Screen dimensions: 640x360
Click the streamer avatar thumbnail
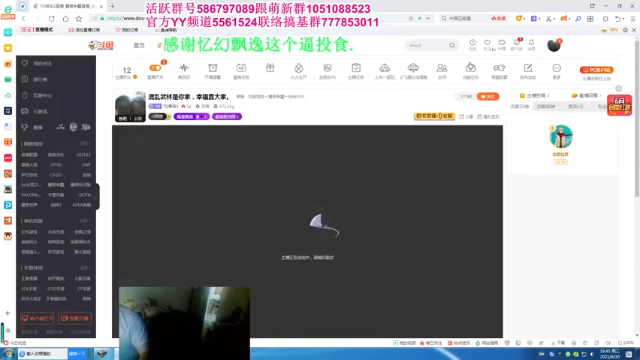click(x=130, y=107)
